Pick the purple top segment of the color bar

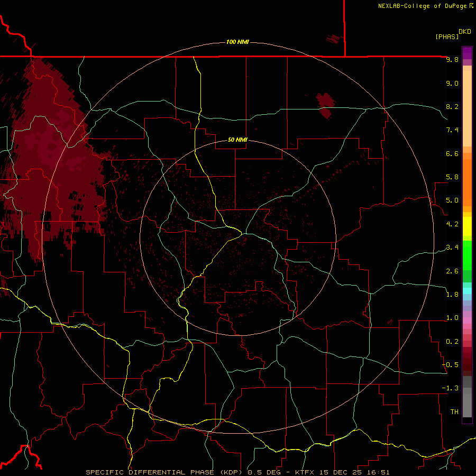(x=467, y=53)
